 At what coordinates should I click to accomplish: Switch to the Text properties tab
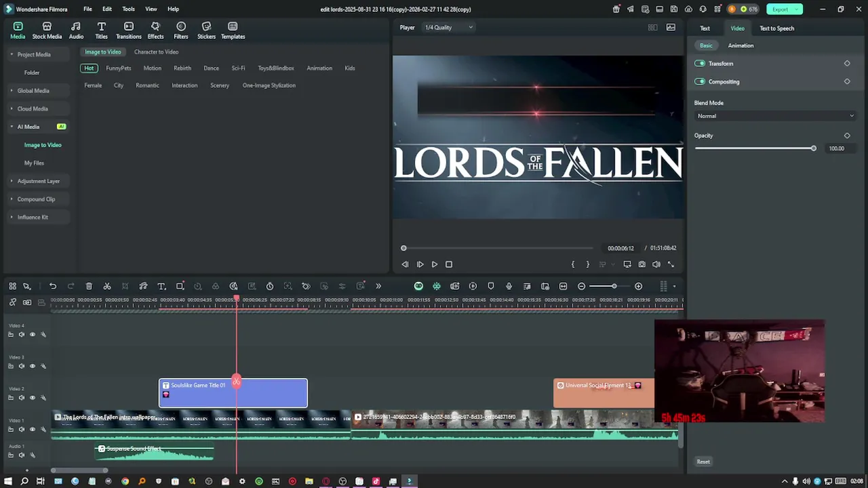(x=705, y=28)
